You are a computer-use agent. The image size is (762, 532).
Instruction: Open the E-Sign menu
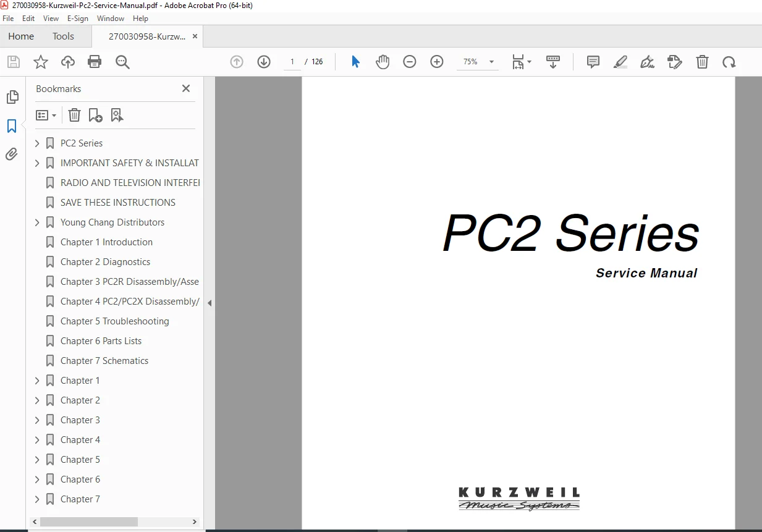(x=78, y=19)
